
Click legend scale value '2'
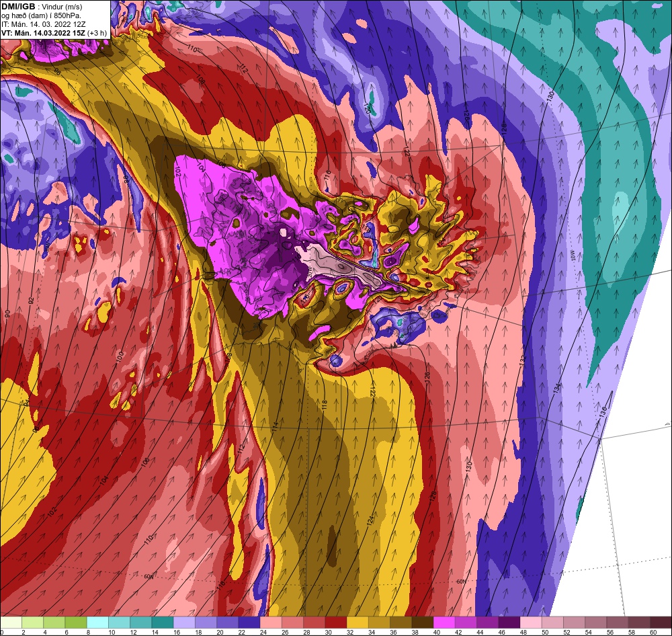pyautogui.click(x=23, y=632)
